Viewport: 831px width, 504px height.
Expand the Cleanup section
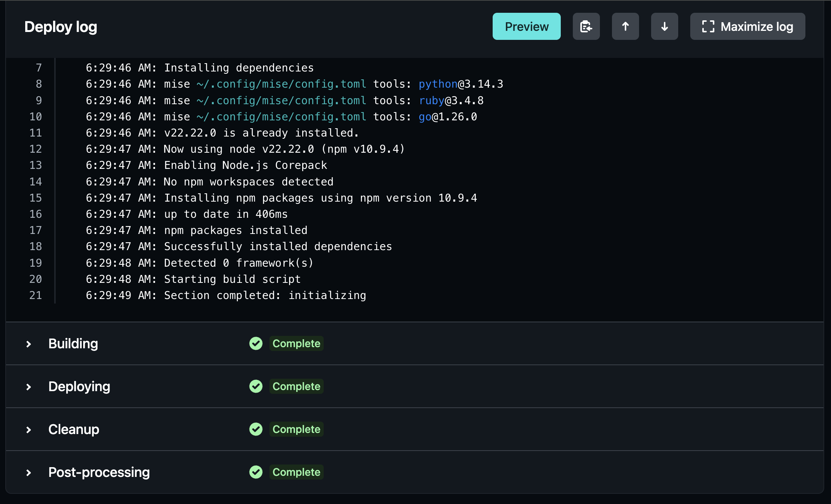pos(28,429)
